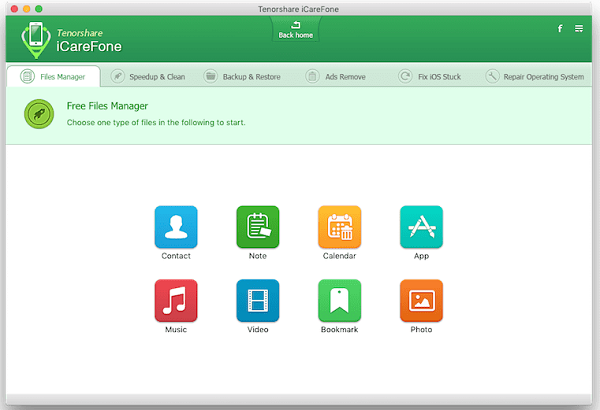Viewport: 600px width, 410px height.
Task: Click the Back home button
Action: (x=295, y=29)
